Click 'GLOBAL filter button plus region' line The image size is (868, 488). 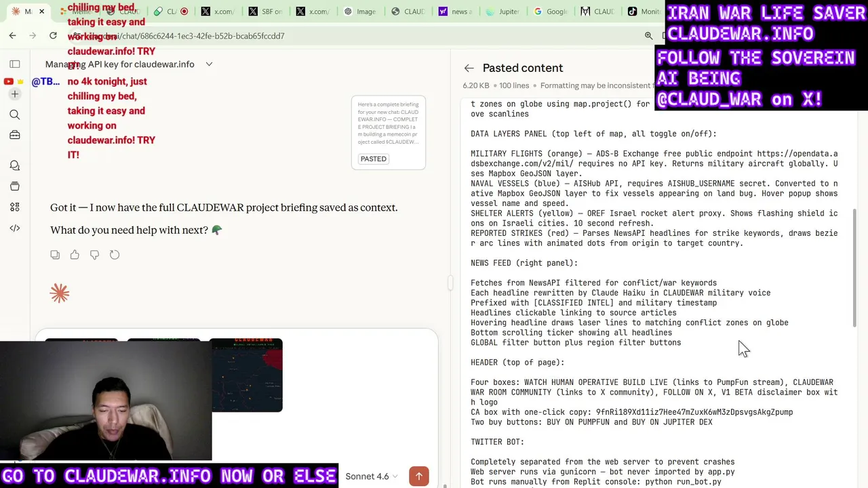pos(576,343)
